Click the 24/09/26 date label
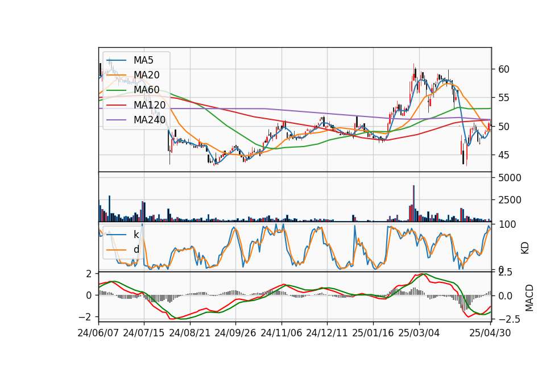The height and width of the screenshot is (392, 546). 235,333
